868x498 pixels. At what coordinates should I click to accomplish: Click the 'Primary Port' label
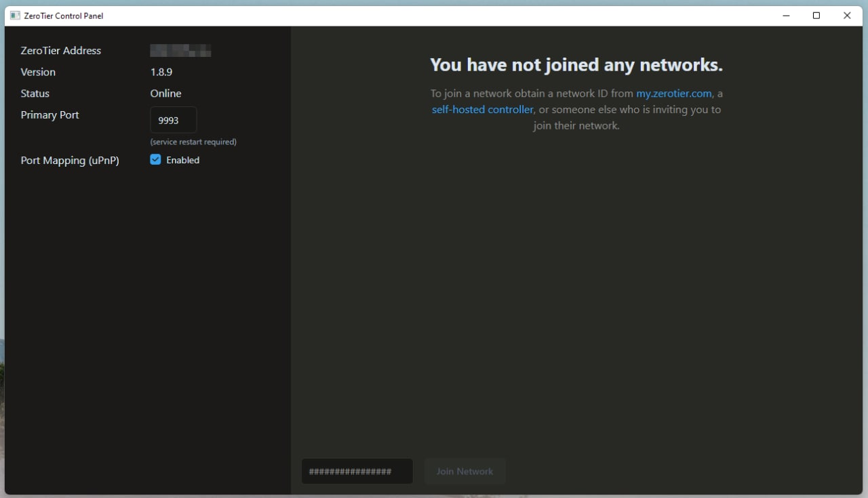click(x=50, y=115)
